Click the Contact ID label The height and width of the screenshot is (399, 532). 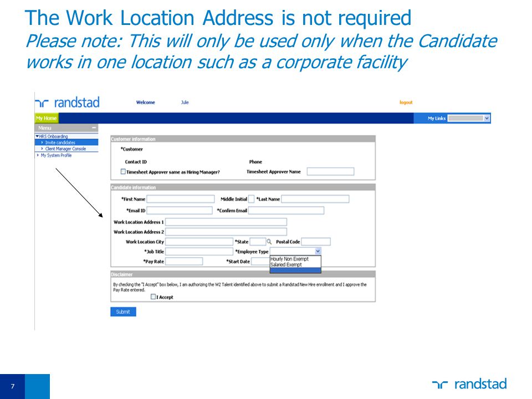(x=136, y=162)
